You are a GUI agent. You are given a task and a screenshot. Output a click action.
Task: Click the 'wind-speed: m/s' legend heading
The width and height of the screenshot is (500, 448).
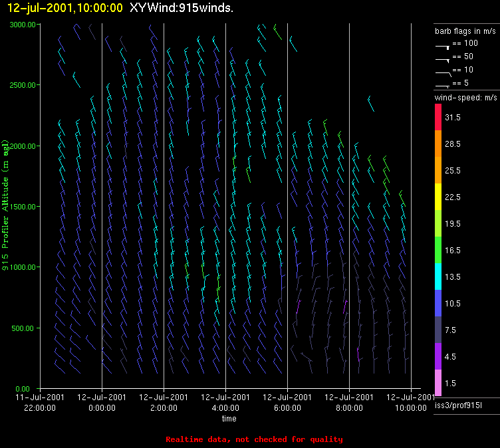(465, 98)
